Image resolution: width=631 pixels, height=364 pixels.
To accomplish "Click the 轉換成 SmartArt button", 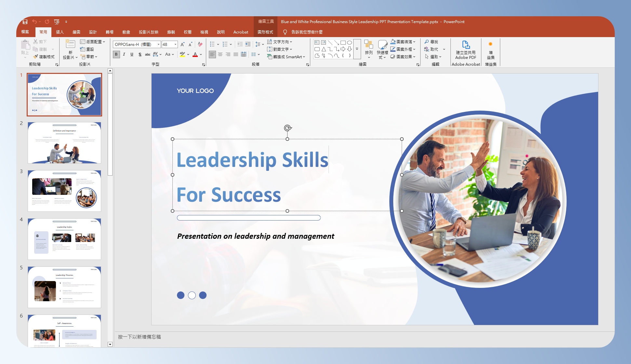I will click(x=286, y=57).
